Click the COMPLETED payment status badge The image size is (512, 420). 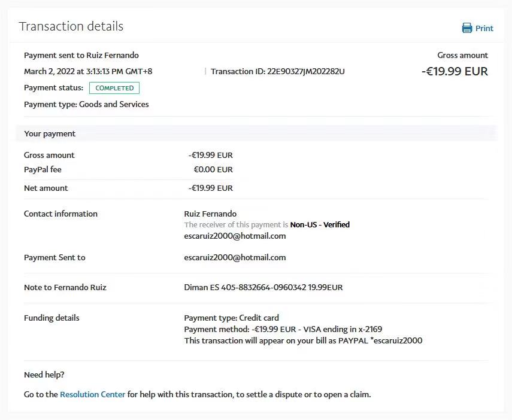tap(114, 88)
